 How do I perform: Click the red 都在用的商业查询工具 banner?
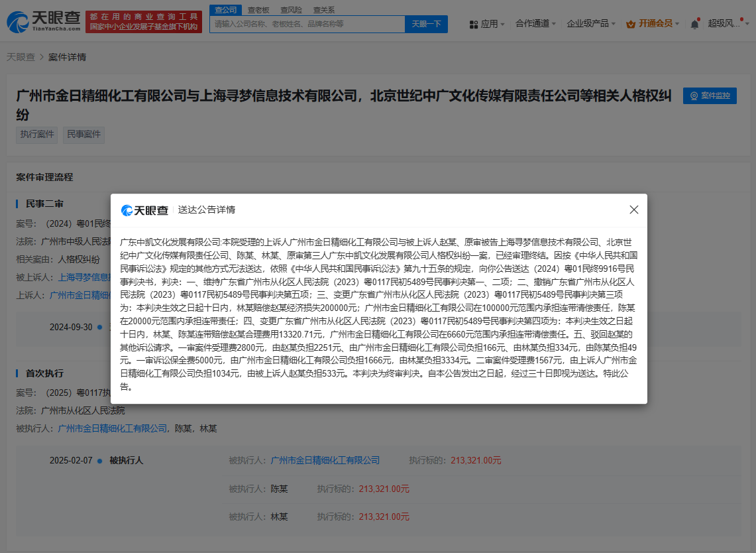click(144, 22)
